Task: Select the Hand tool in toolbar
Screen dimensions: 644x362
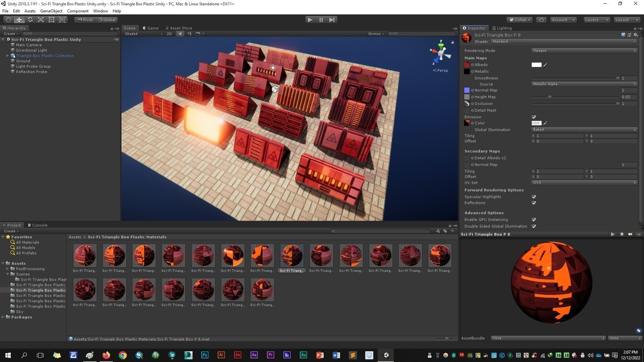Action: [8, 20]
